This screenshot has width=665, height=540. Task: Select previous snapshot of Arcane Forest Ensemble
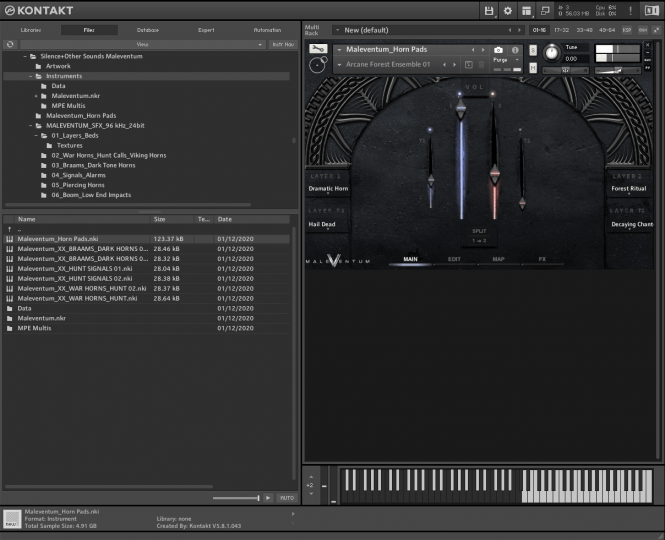point(444,64)
